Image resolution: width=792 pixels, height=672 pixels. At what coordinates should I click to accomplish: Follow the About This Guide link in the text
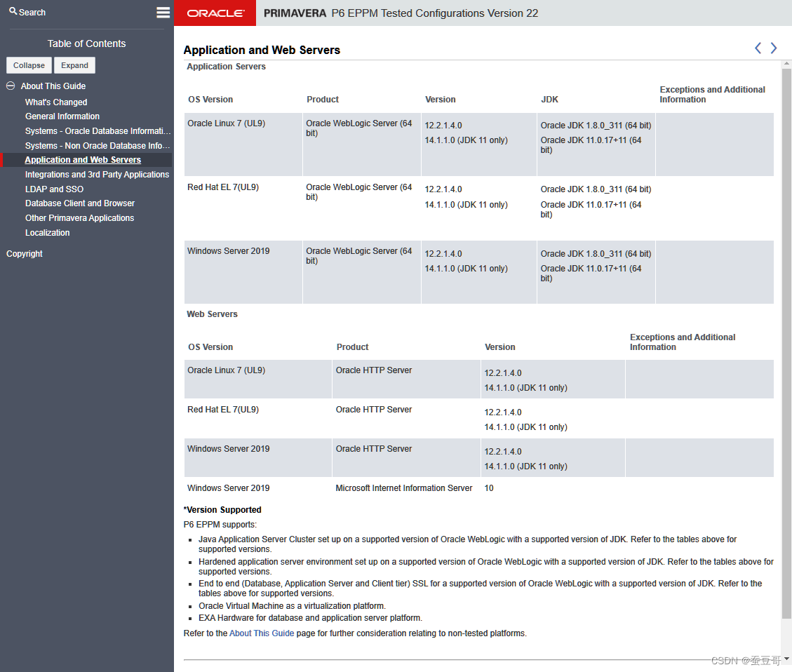[x=262, y=633]
